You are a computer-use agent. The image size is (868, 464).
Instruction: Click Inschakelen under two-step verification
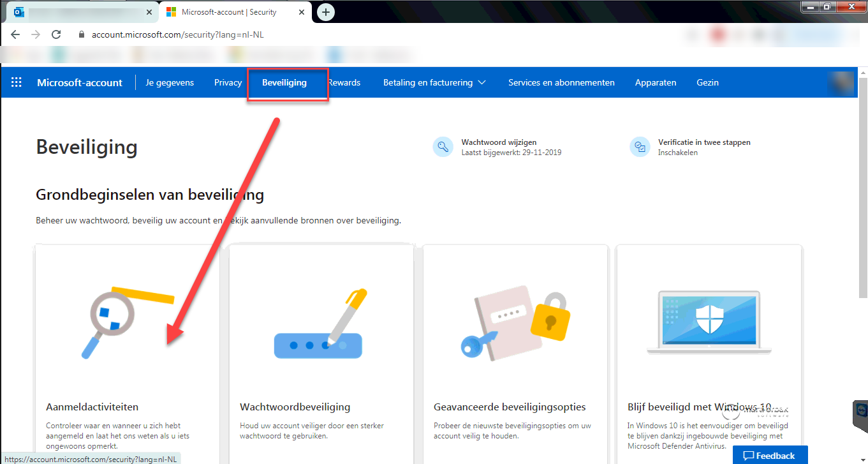(x=678, y=153)
